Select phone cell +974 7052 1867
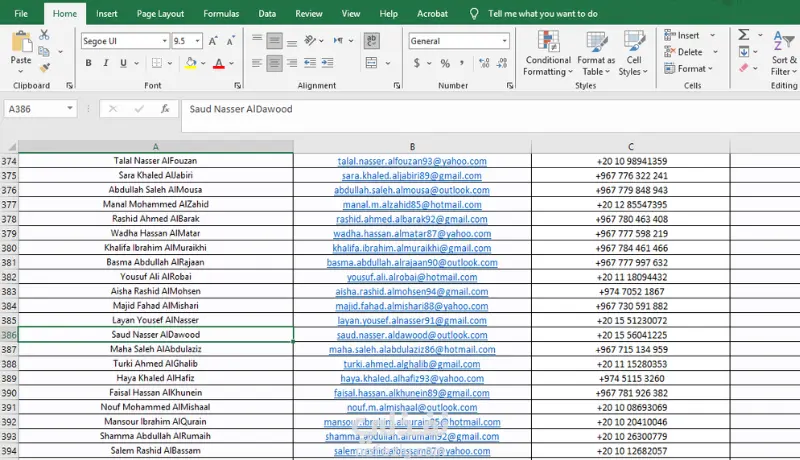This screenshot has height=460, width=800. click(631, 291)
